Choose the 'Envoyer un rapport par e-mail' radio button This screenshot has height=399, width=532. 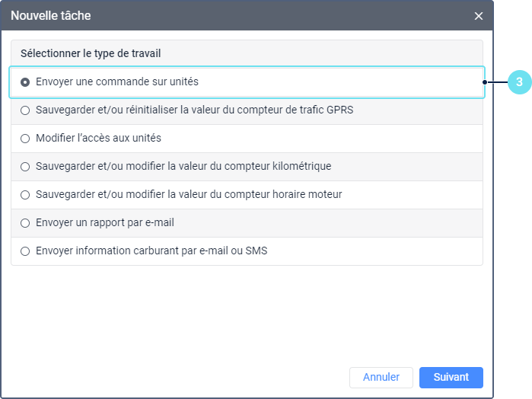(25, 222)
